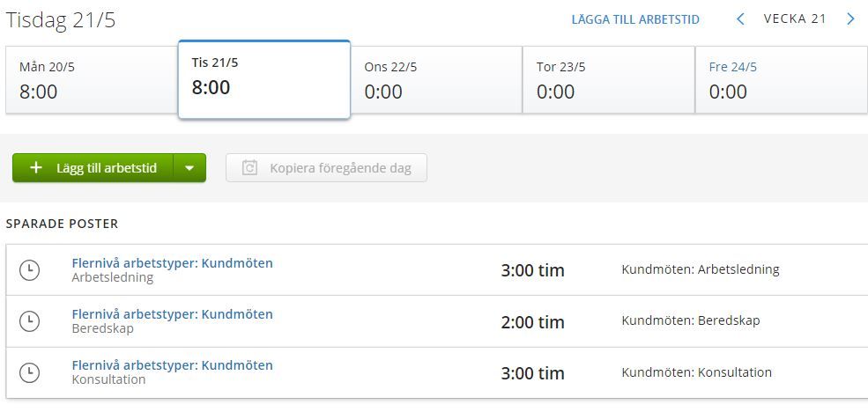Screen dimensions: 868x412
Task: Click the clock icon on Arbetsledning row
Action: (30, 270)
